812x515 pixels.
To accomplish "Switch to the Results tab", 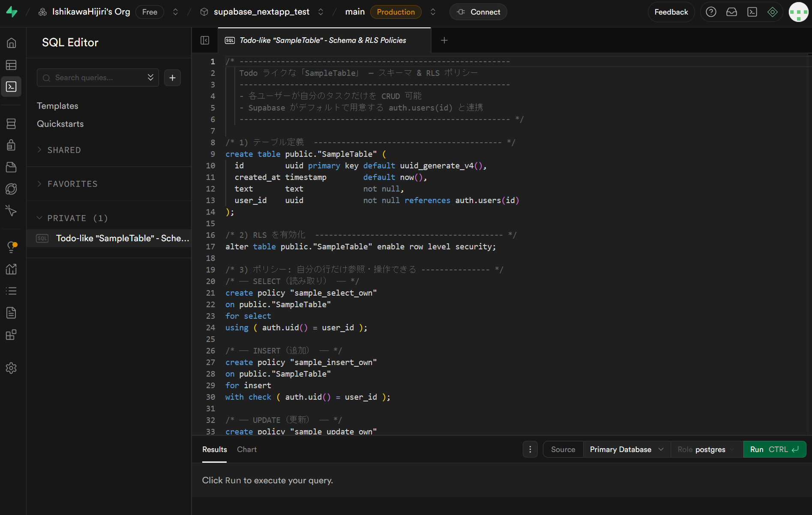I will (215, 449).
